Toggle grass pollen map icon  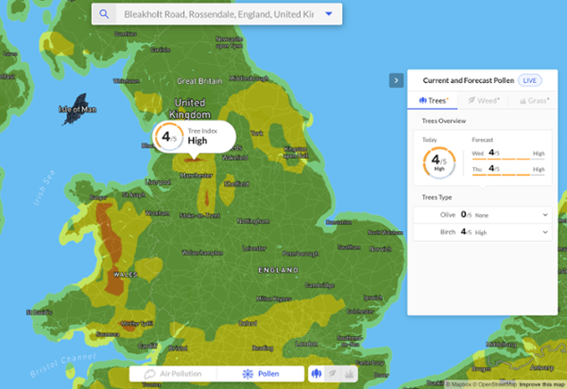tap(349, 374)
